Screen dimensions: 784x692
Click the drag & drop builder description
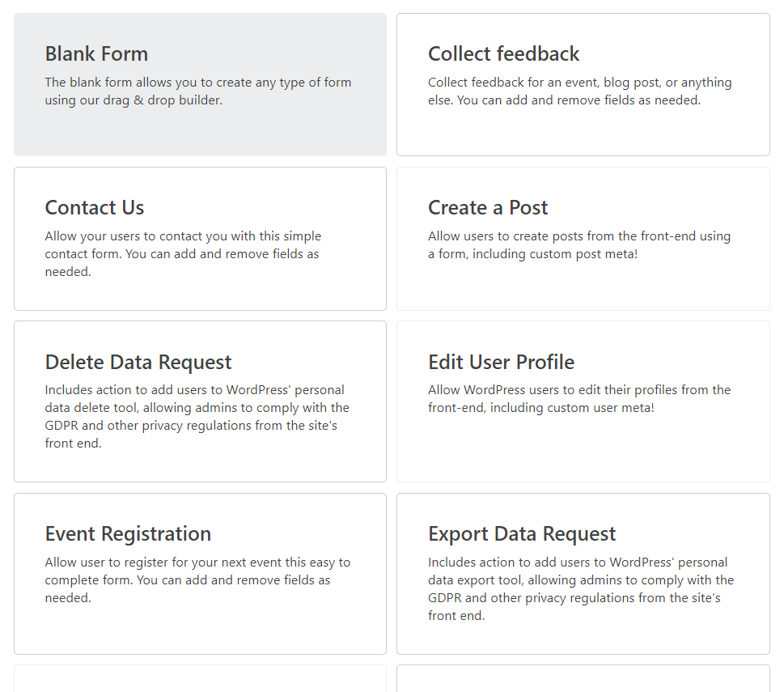pyautogui.click(x=198, y=91)
